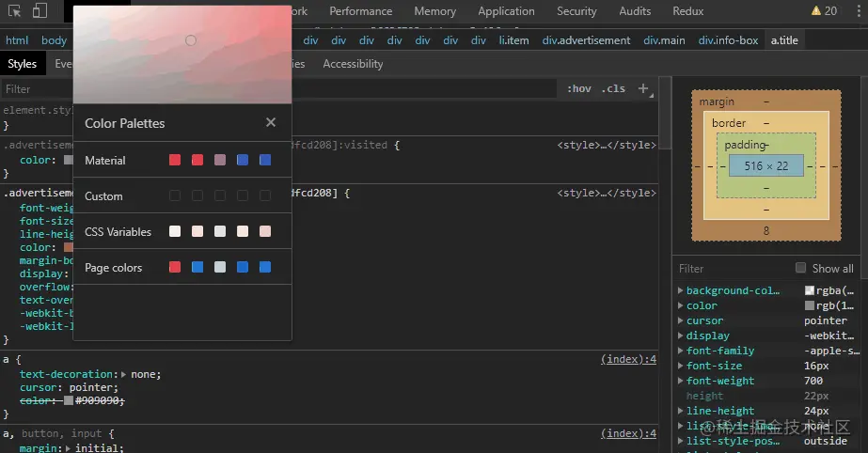Switch to the Application tab
The height and width of the screenshot is (453, 868).
[x=507, y=11]
